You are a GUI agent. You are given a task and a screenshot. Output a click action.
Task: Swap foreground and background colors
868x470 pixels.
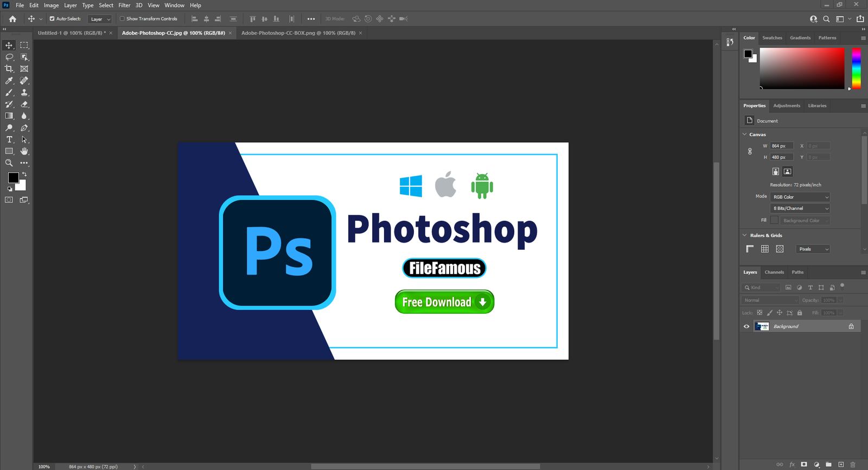click(24, 174)
